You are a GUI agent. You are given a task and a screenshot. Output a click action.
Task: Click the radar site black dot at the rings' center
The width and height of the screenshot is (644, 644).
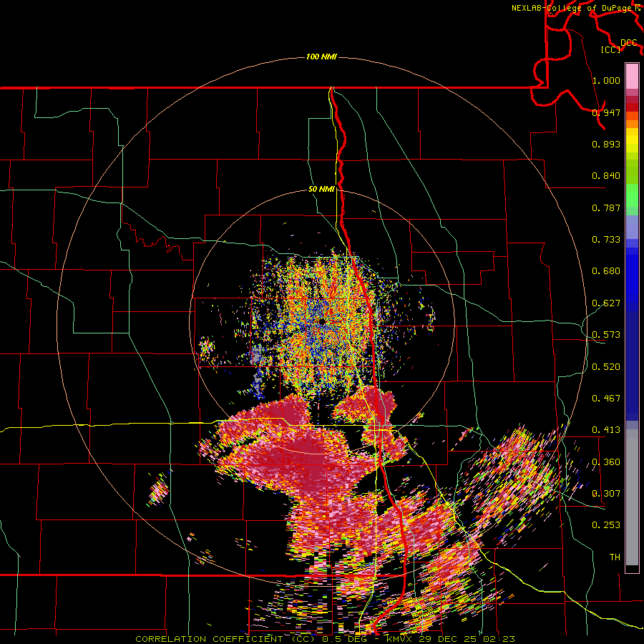point(321,321)
